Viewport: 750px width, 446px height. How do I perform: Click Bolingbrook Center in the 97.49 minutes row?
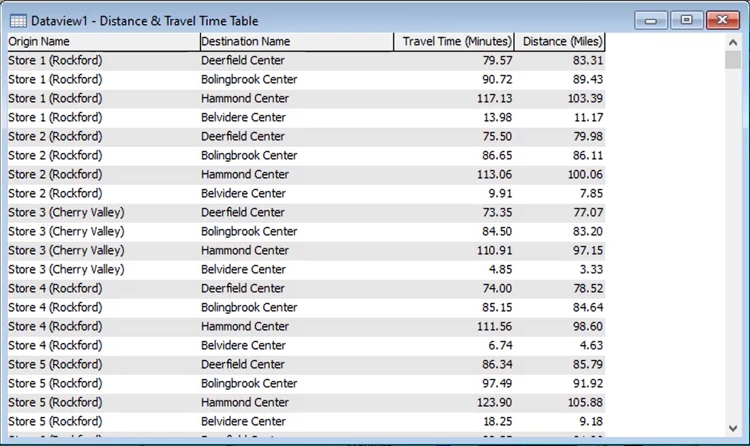(x=249, y=384)
